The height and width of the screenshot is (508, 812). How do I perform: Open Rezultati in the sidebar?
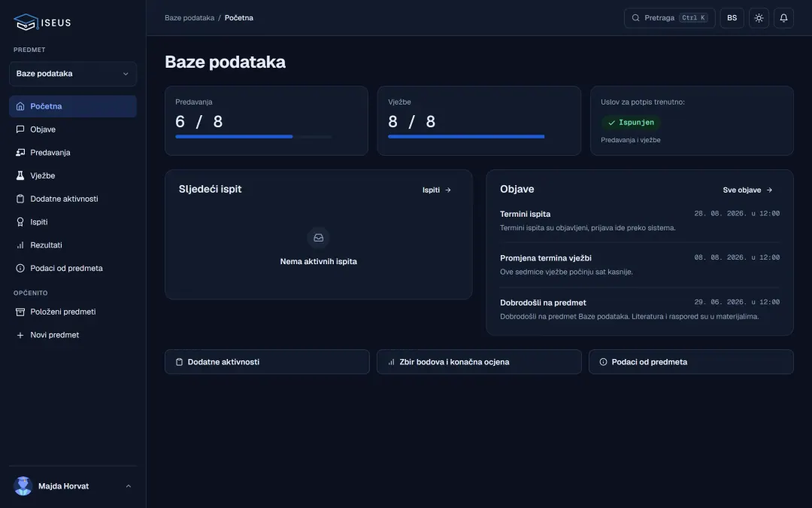pyautogui.click(x=73, y=245)
